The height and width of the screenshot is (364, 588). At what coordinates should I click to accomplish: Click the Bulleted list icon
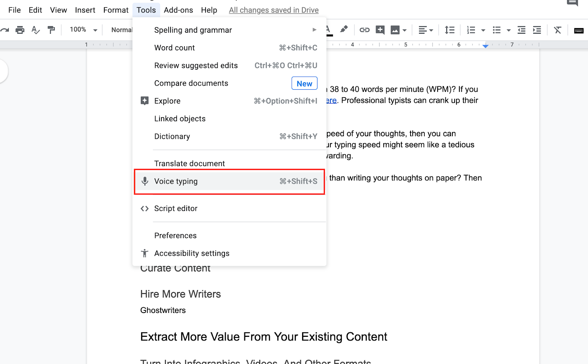[496, 30]
